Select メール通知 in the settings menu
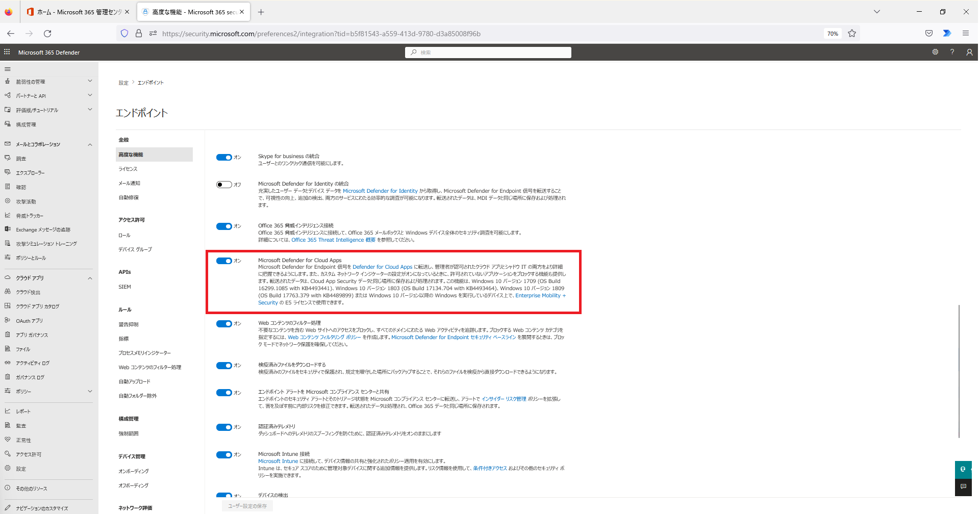Screen dimensions: 980x514 coord(130,183)
